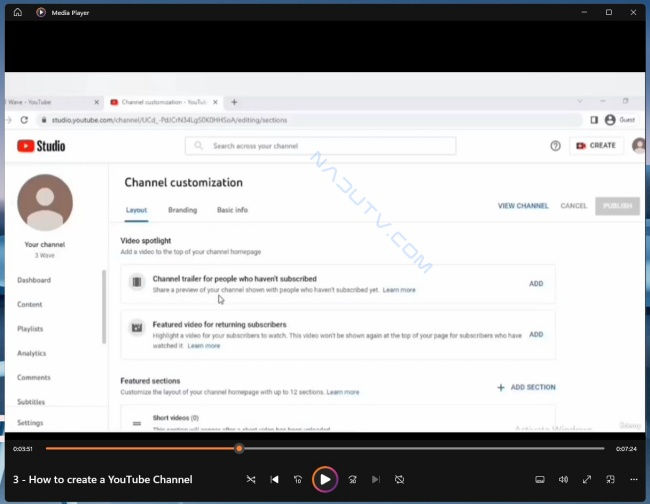Image resolution: width=650 pixels, height=504 pixels.
Task: Click the Search across your channel field
Action: pyautogui.click(x=320, y=146)
